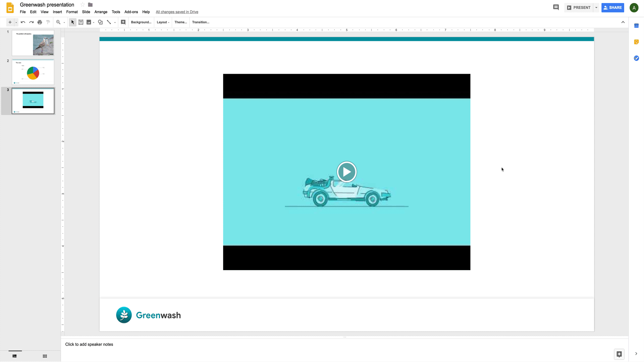Select slide 2 thumbnail with pie chart
Viewport: 644px width, 362px height.
pyautogui.click(x=33, y=72)
